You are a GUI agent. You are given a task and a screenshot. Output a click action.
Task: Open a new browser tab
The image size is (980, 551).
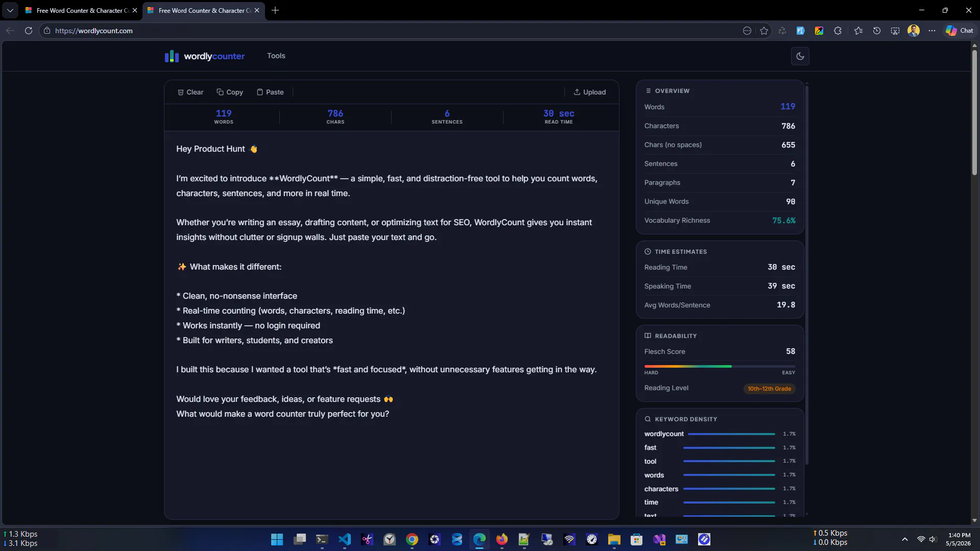275,10
